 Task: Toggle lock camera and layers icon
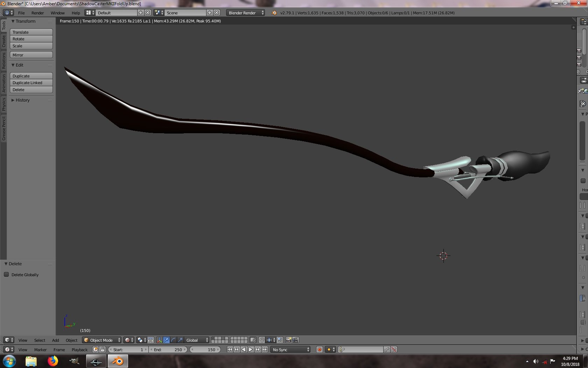tap(253, 340)
